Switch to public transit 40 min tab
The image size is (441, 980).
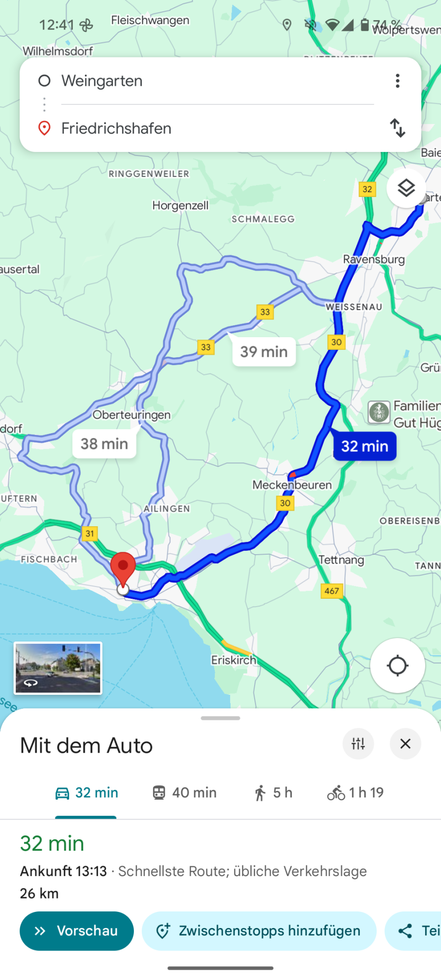[x=184, y=793]
